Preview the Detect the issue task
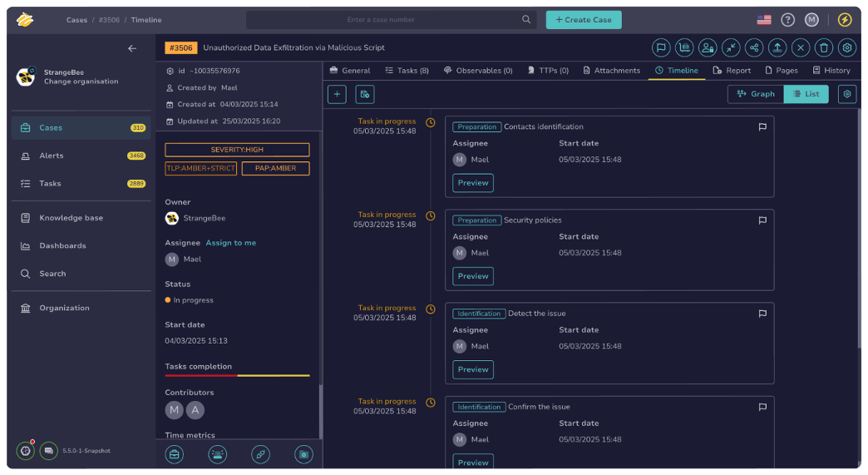 click(473, 369)
